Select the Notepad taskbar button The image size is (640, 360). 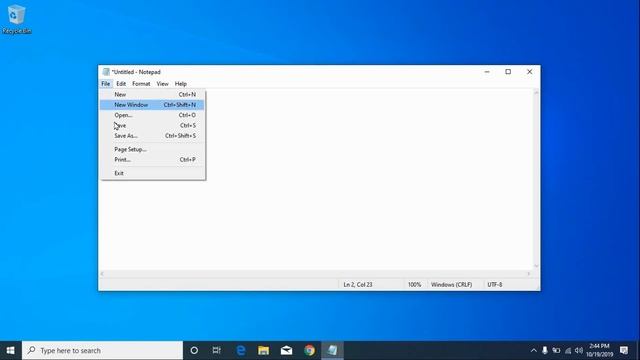pos(332,350)
